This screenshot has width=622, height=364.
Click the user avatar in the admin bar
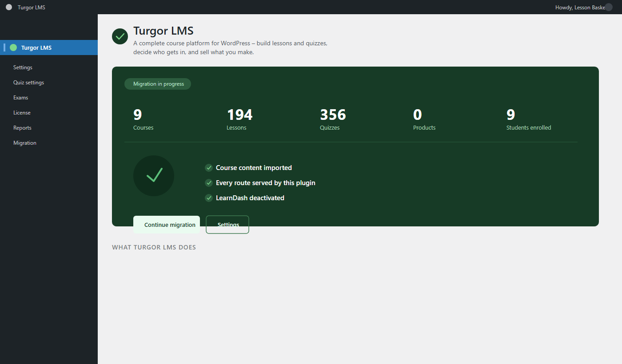pos(609,7)
